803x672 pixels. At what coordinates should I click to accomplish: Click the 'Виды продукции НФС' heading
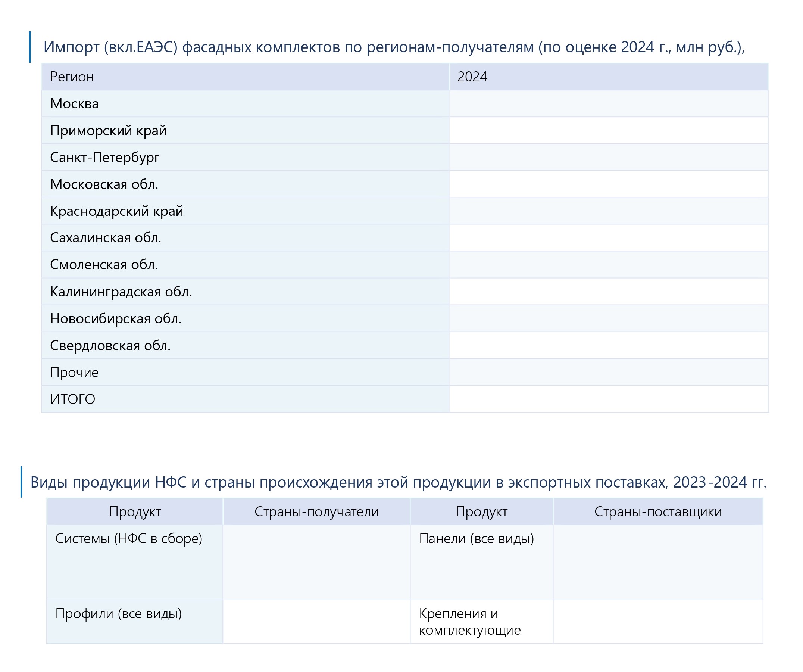(399, 482)
